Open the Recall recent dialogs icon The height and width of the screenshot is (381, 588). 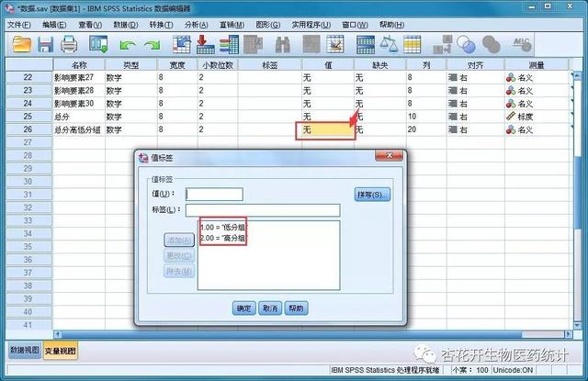click(98, 44)
